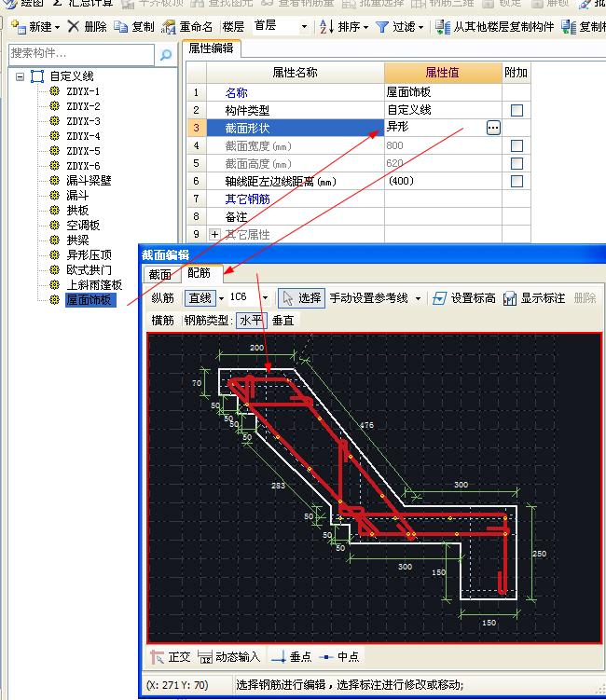Expand the 其它属性 row

click(214, 234)
